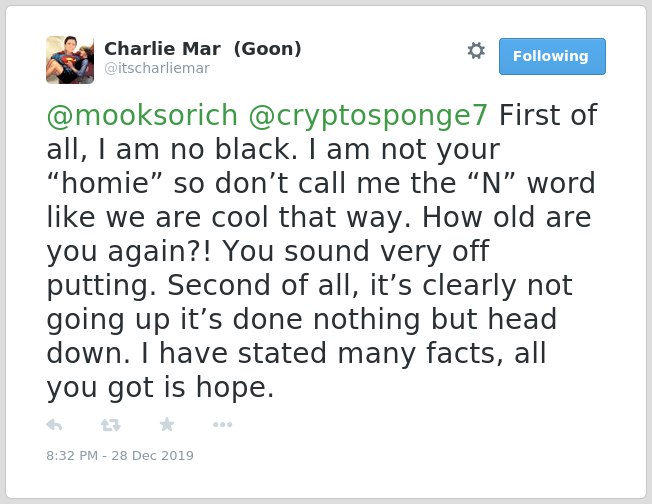
Task: Open Charlie Mar's profile picture
Action: [70, 60]
